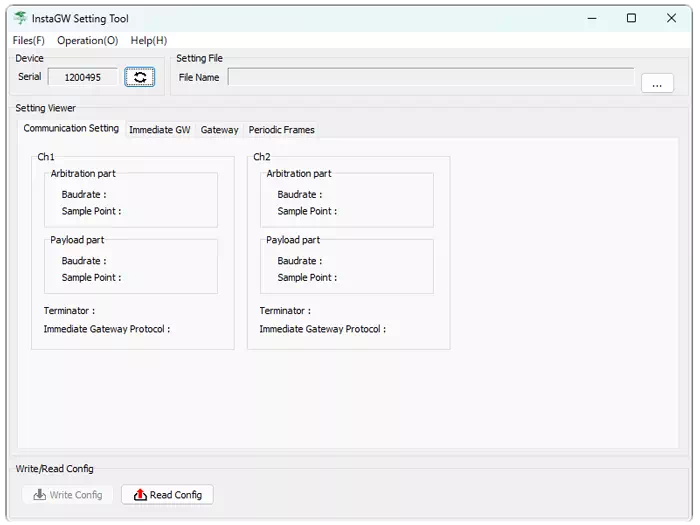Image resolution: width=700 pixels, height=525 pixels.
Task: Open the Operation(O) menu
Action: coord(87,40)
